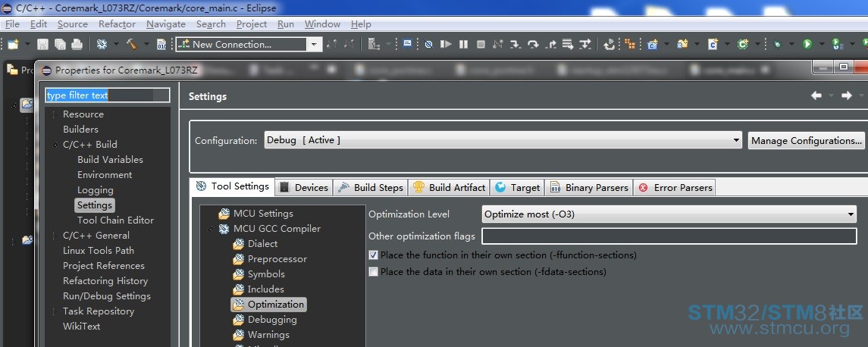Viewport: 868px width, 347px height.
Task: Select Run/Debug Settings in the tree
Action: pyautogui.click(x=107, y=296)
